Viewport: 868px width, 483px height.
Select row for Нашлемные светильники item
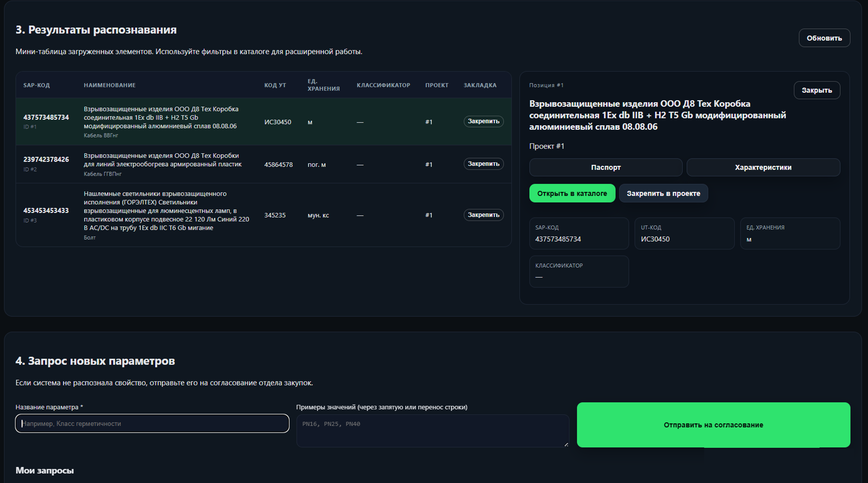point(166,211)
